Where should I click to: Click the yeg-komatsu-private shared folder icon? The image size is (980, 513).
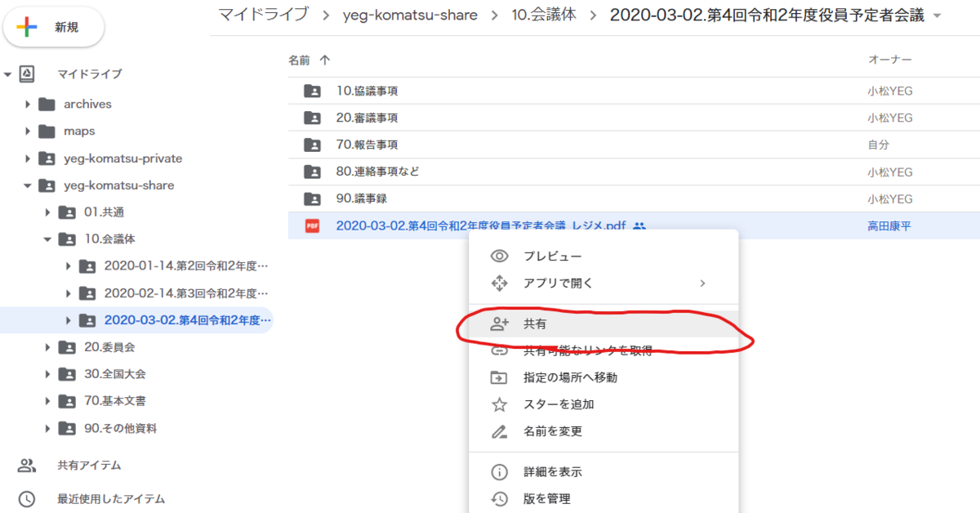tap(47, 158)
